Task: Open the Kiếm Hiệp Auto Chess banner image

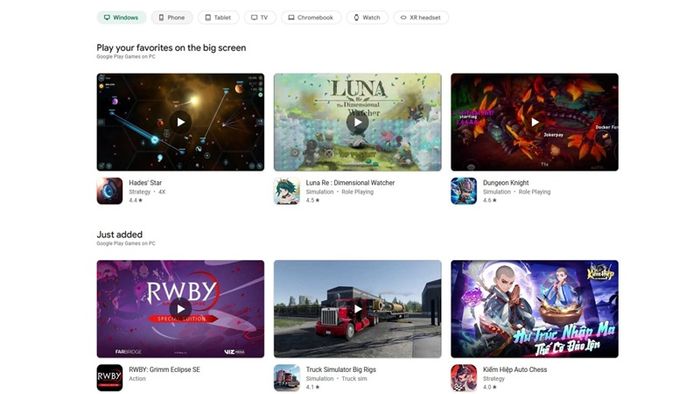Action: tap(535, 309)
